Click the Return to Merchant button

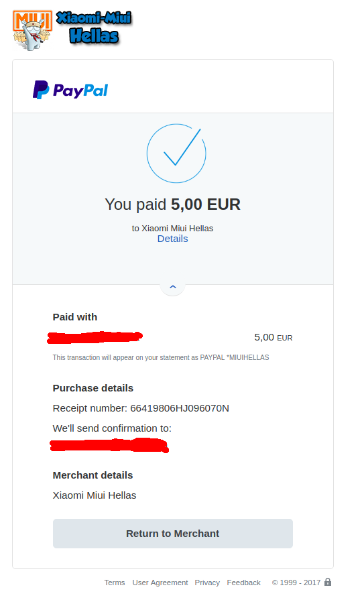pos(173,534)
